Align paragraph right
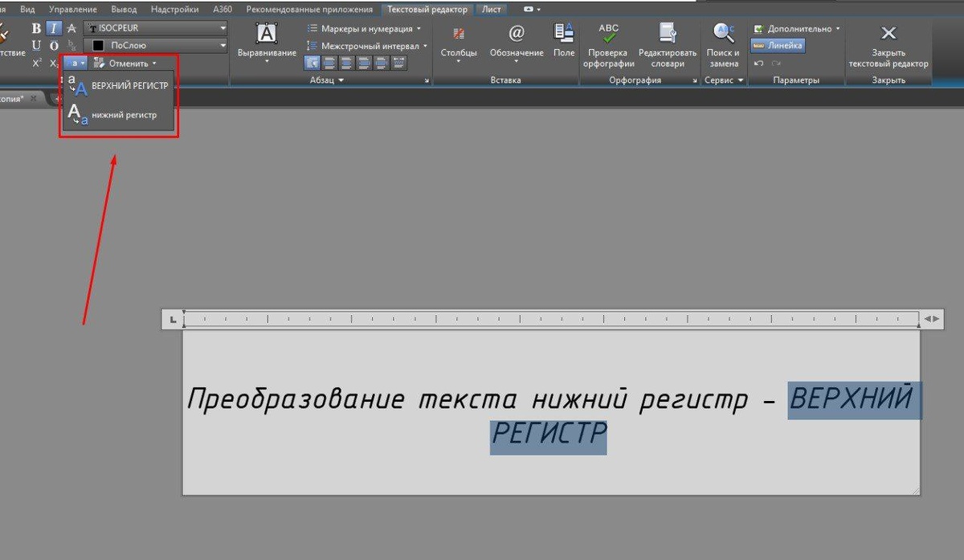This screenshot has height=560, width=964. coord(364,63)
